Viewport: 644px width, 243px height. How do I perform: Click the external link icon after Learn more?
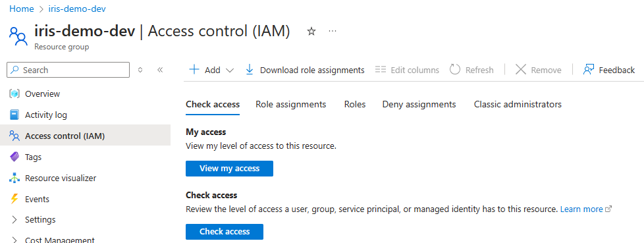(608, 209)
